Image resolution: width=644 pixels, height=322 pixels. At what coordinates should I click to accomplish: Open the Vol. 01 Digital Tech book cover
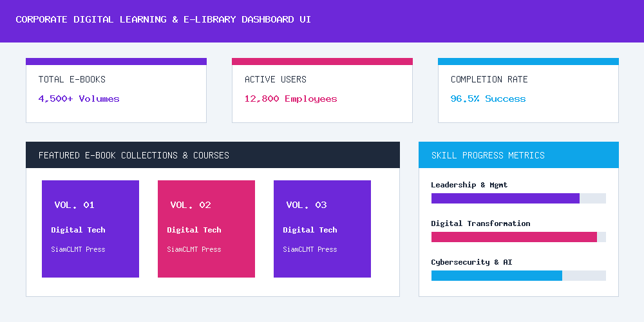[90, 229]
